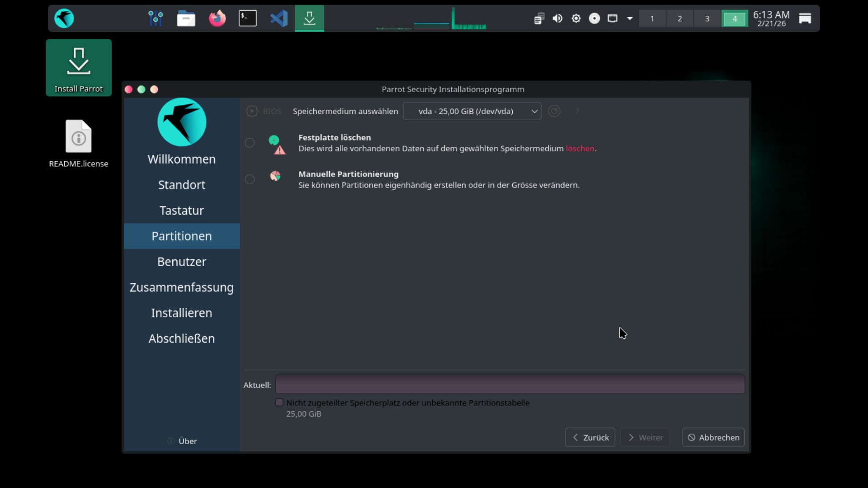Viewport: 868px width, 488px height.
Task: Open the file manager panel icon
Action: pos(186,19)
